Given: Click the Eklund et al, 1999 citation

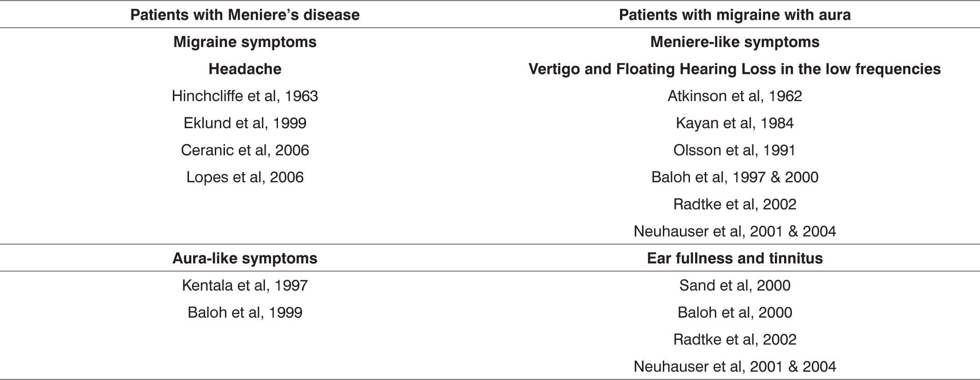Looking at the screenshot, I should pyautogui.click(x=245, y=123).
